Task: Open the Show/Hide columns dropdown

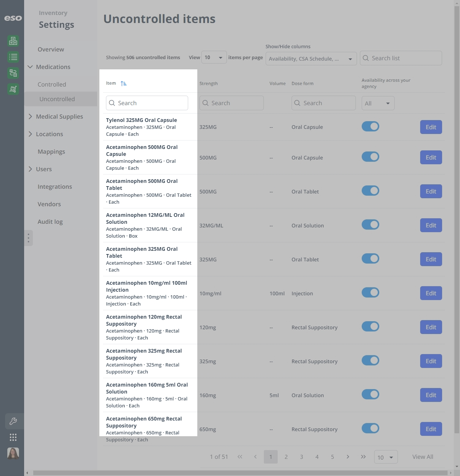Action: pos(311,59)
